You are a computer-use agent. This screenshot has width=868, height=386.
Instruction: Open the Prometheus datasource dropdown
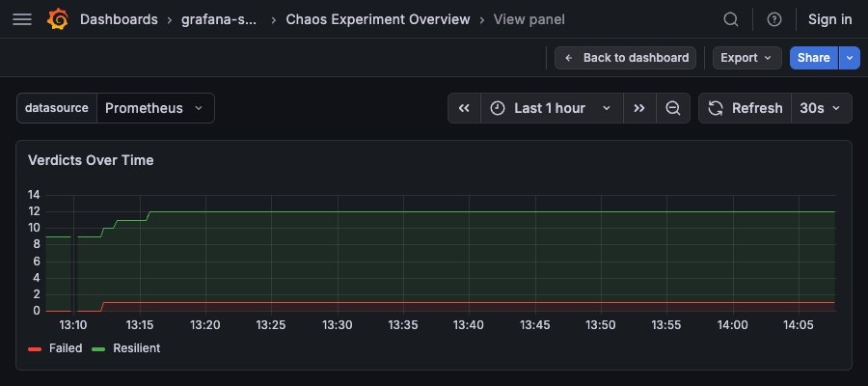(154, 108)
